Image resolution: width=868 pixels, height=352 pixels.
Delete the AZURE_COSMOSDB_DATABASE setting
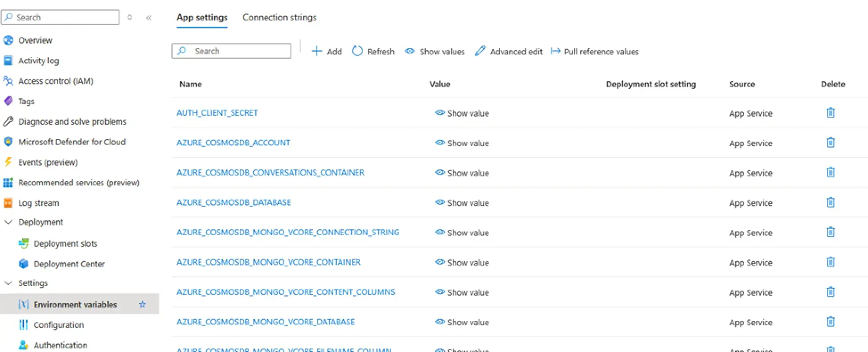point(831,202)
